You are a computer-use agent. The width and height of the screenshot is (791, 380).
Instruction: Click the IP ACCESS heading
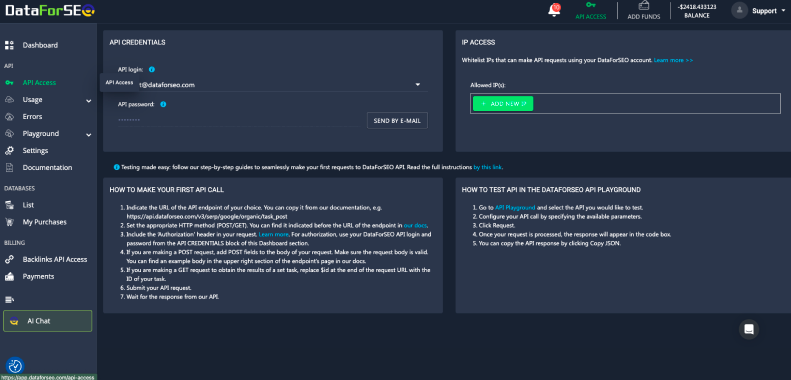click(x=478, y=42)
